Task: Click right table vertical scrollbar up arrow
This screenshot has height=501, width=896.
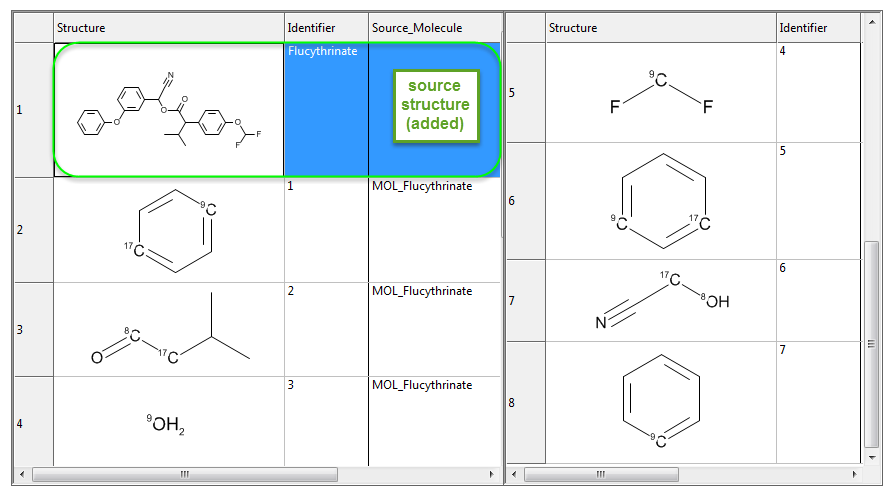Action: [871, 22]
